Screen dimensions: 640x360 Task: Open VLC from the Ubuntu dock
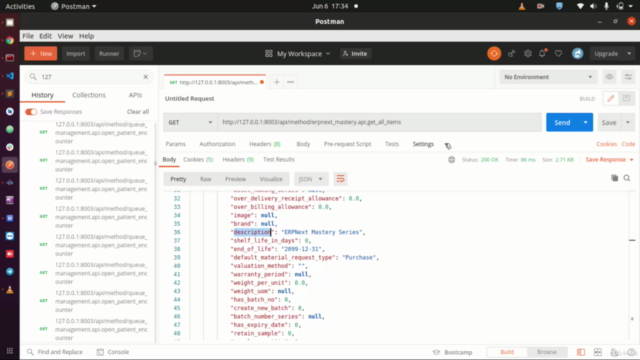(x=10, y=290)
